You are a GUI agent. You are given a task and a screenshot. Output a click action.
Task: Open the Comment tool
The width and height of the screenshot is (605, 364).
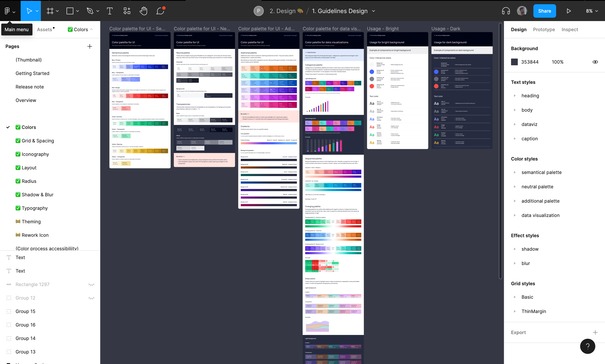160,11
